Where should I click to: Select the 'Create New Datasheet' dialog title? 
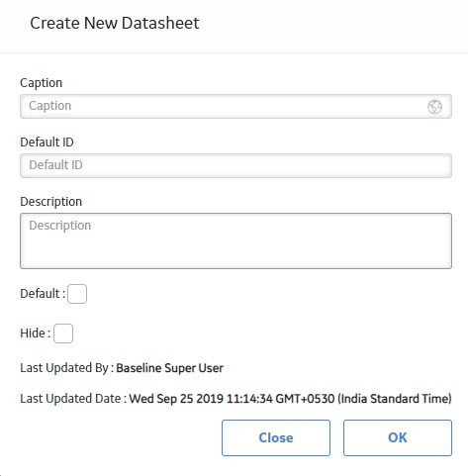(x=115, y=23)
